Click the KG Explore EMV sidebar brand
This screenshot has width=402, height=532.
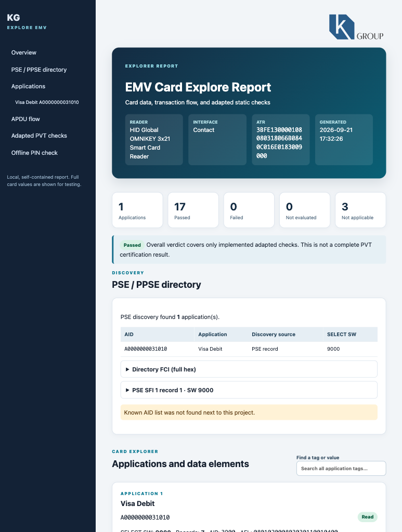pyautogui.click(x=27, y=21)
